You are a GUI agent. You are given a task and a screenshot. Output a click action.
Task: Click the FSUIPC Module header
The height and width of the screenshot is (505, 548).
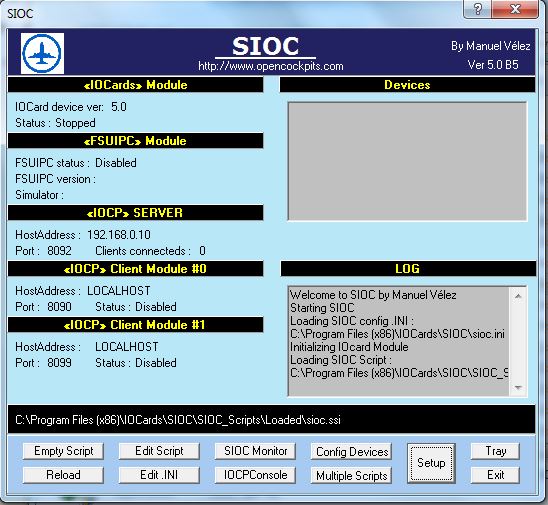135,141
